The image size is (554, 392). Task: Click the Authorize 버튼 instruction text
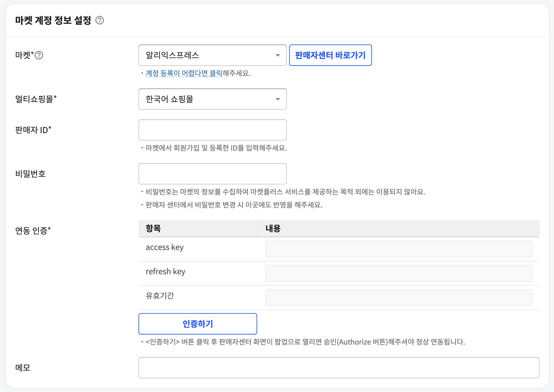pos(305,342)
